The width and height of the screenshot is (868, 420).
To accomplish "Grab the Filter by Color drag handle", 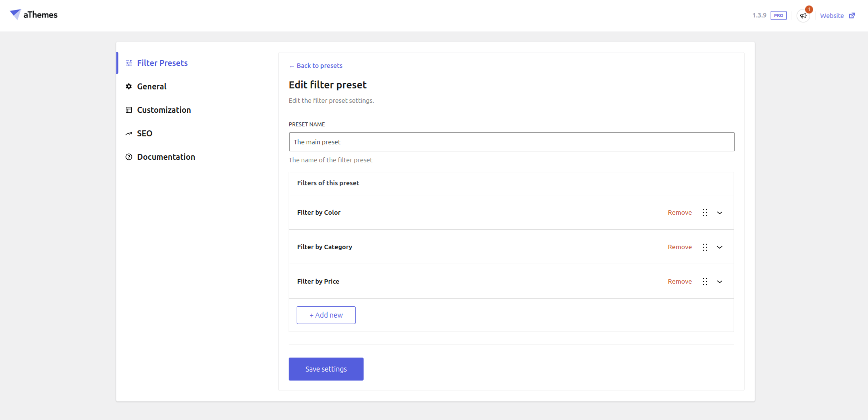I will pos(705,213).
